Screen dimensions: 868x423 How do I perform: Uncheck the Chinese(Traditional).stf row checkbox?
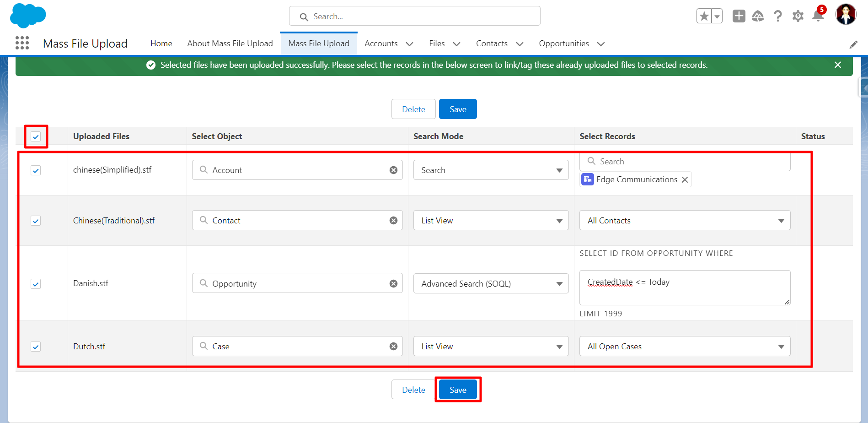pos(36,221)
